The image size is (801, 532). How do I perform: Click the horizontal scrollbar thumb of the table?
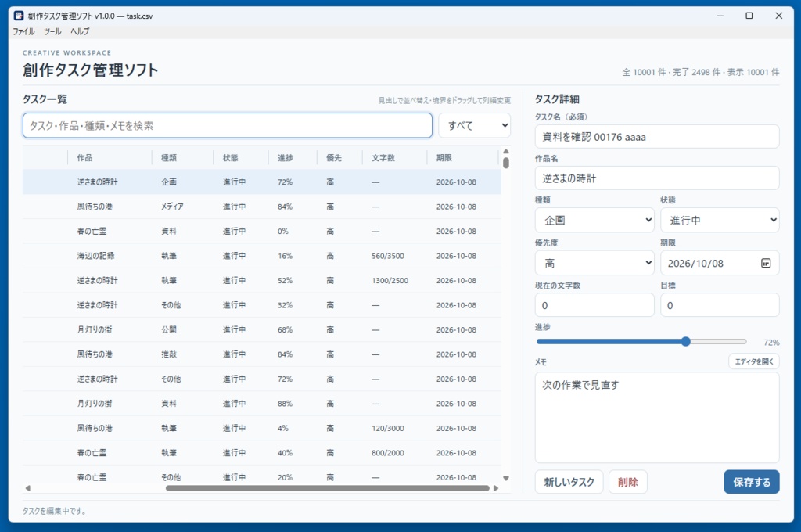point(328,488)
